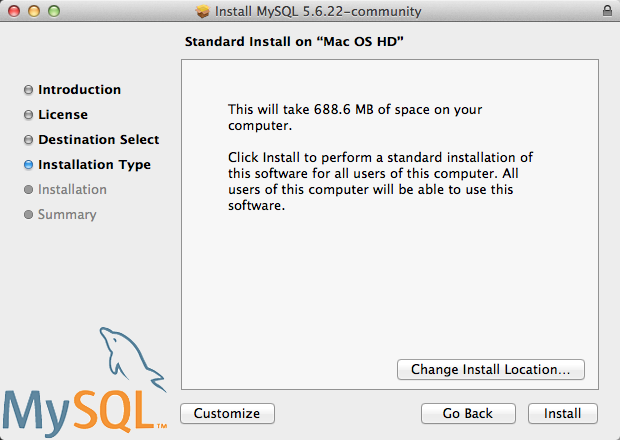The width and height of the screenshot is (620, 440).
Task: Open the Customize options
Action: (x=227, y=413)
